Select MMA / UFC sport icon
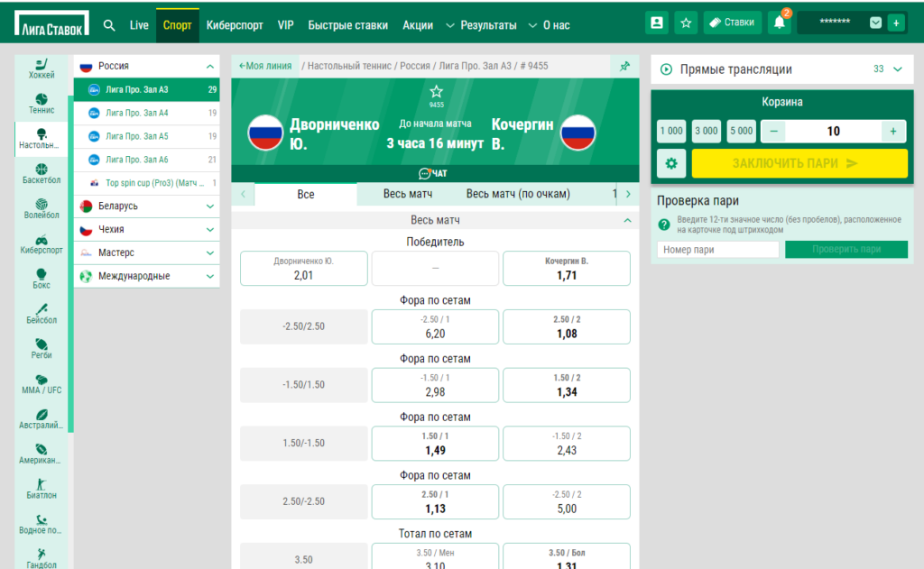Screen dimensions: 924x569 click(x=42, y=384)
